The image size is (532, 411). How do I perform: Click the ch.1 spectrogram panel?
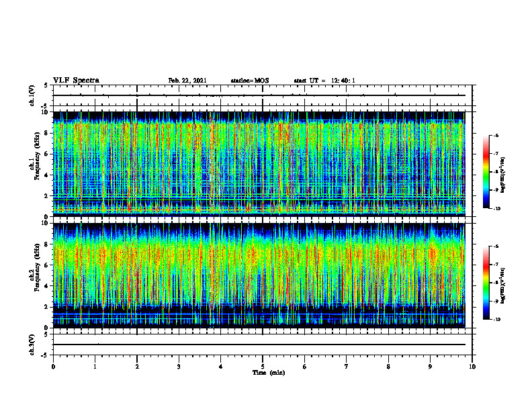pos(259,164)
